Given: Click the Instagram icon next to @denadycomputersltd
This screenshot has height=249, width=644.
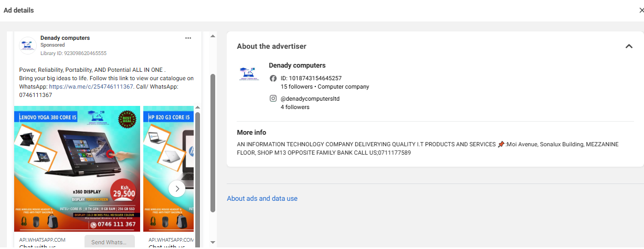Looking at the screenshot, I should tap(273, 99).
